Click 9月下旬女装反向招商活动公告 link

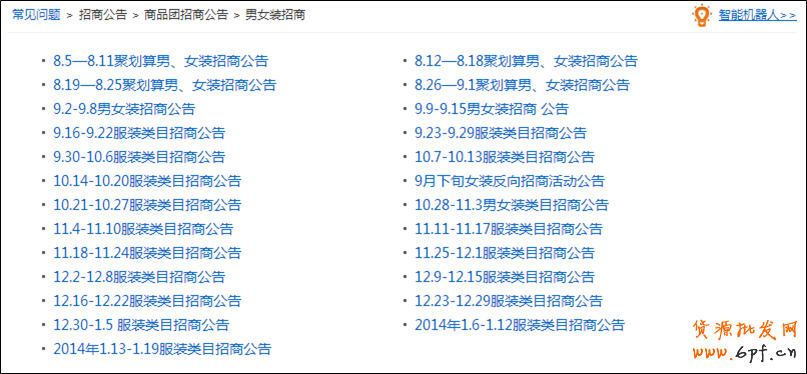tap(510, 181)
